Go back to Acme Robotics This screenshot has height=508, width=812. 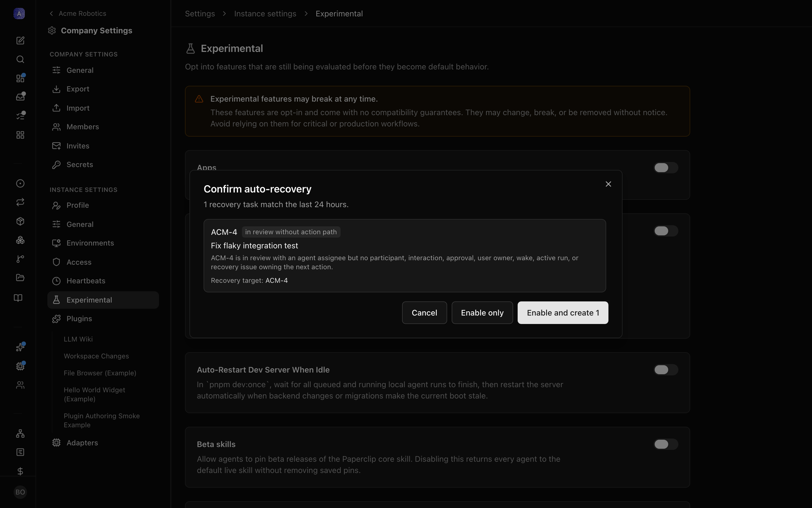(x=78, y=14)
